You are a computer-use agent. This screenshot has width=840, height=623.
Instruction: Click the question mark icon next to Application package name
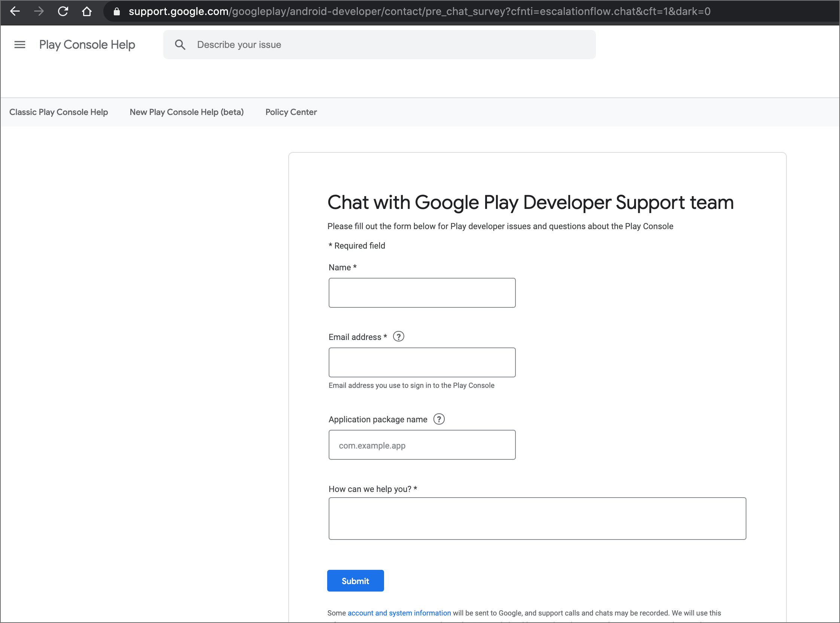coord(439,419)
